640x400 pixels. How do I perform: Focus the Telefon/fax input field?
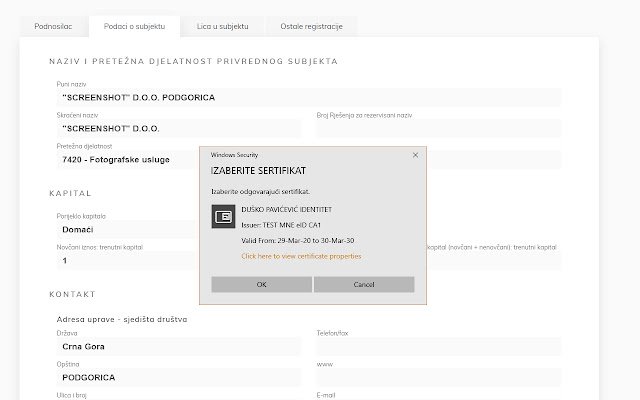[439, 347]
